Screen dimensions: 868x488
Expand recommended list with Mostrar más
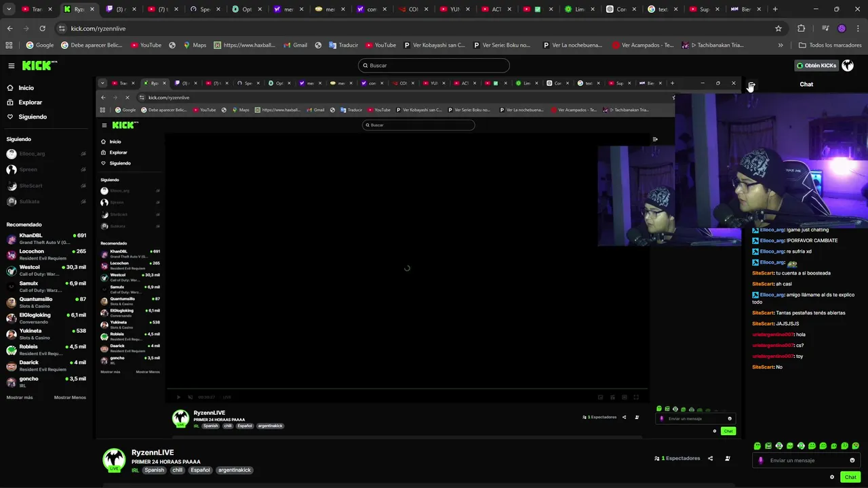pos(20,397)
